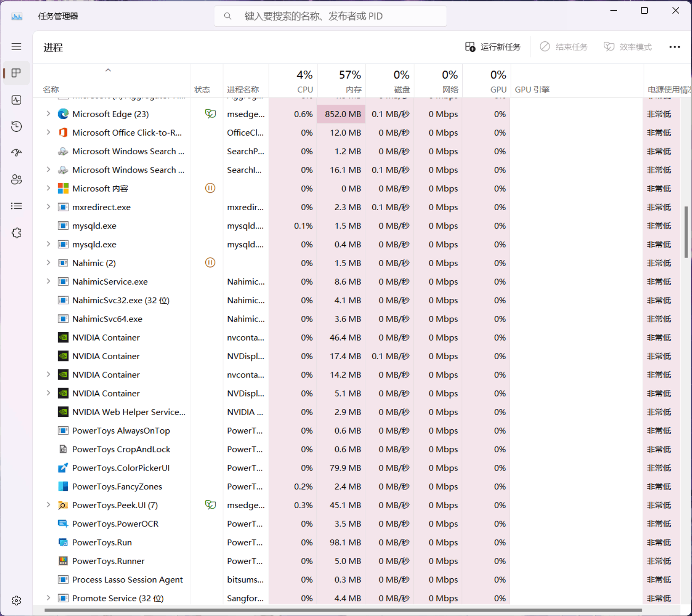Sort by the GPU 引擎 column header

(x=577, y=81)
